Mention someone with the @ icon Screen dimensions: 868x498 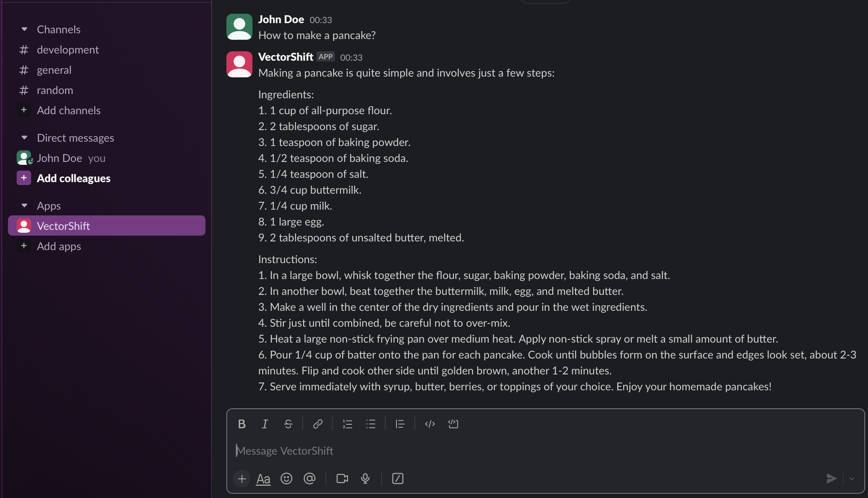(310, 478)
